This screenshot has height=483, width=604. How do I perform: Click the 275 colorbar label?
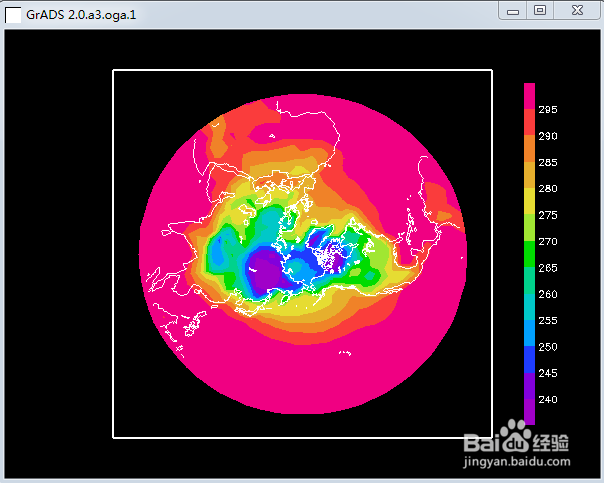[x=548, y=215]
